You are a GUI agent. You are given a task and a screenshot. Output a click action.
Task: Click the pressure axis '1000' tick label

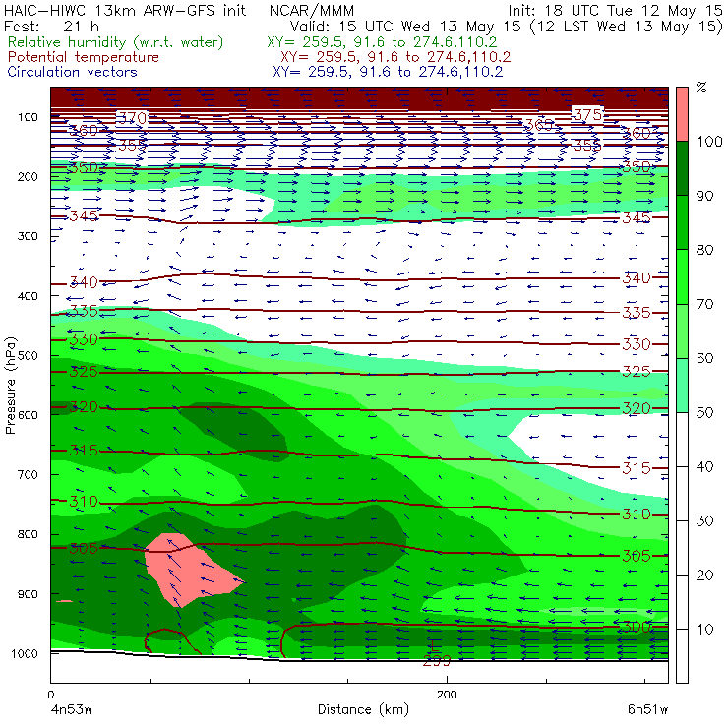25,653
